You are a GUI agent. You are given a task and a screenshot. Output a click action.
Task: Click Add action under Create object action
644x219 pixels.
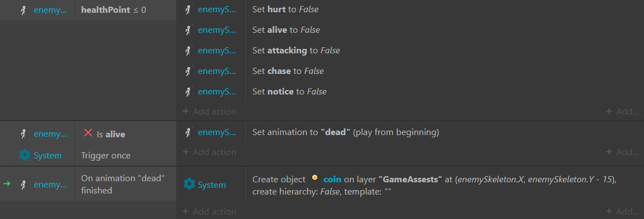[x=209, y=212]
